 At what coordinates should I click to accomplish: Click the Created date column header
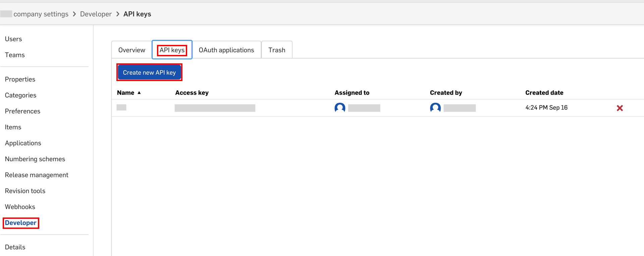[544, 93]
